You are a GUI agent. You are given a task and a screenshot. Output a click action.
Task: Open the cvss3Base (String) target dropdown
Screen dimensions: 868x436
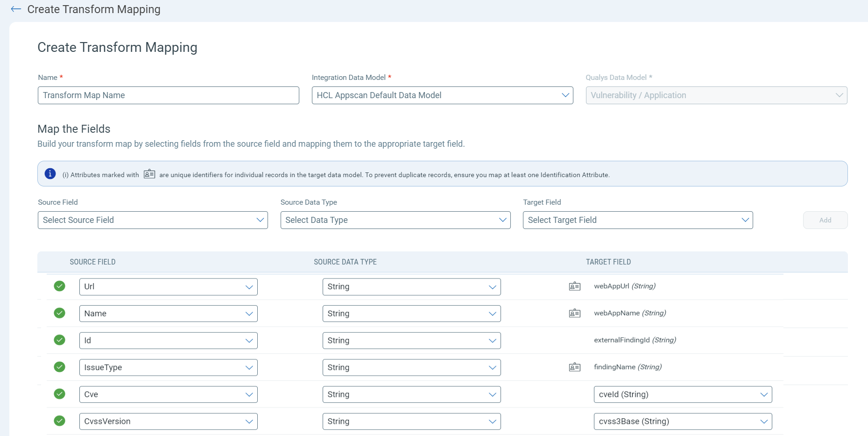(x=682, y=422)
